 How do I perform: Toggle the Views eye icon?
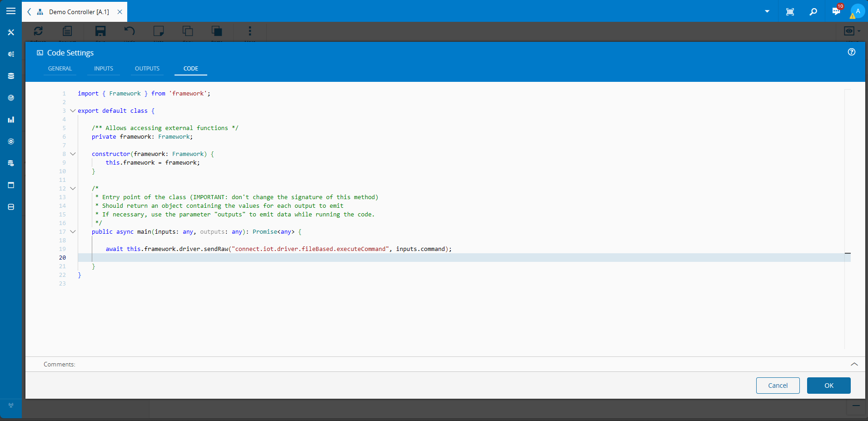[x=849, y=31]
